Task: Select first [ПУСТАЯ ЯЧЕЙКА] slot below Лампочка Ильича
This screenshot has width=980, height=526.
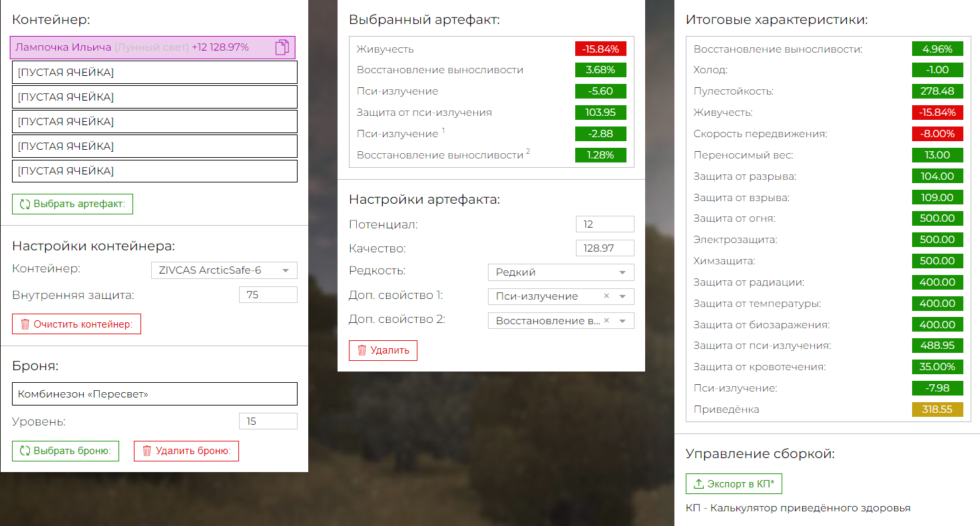Action: click(x=154, y=73)
